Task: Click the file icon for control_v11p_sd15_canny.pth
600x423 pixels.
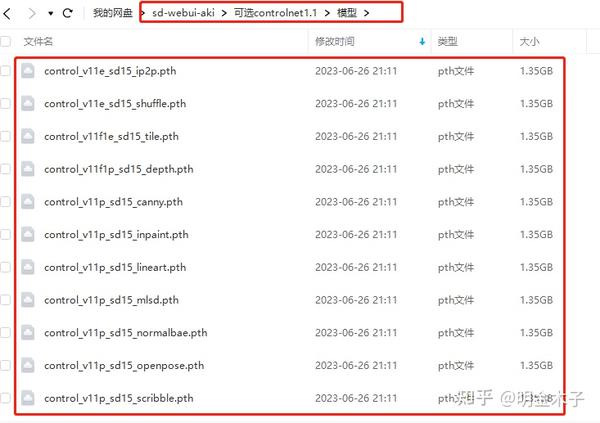Action: click(x=28, y=202)
